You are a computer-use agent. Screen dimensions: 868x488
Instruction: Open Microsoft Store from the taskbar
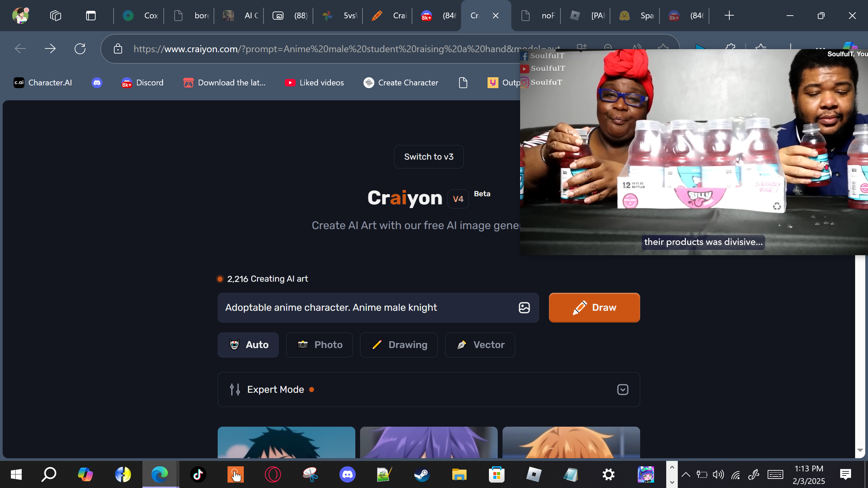coord(496,474)
